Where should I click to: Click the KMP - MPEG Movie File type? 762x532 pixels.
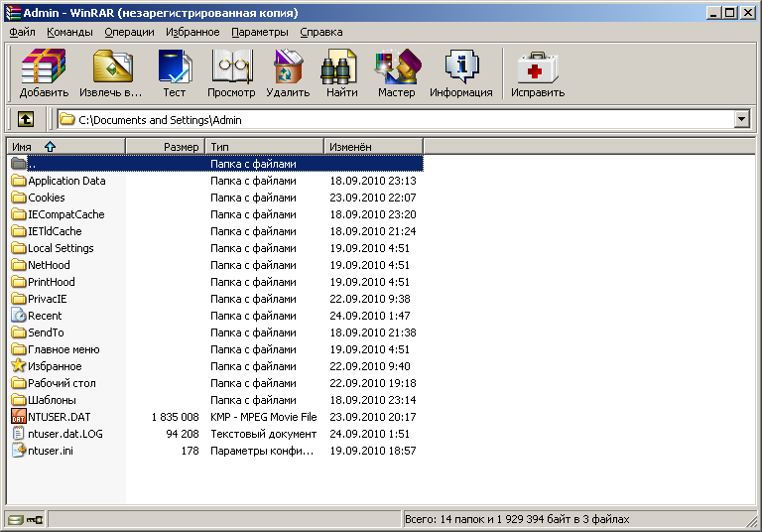[x=263, y=417]
